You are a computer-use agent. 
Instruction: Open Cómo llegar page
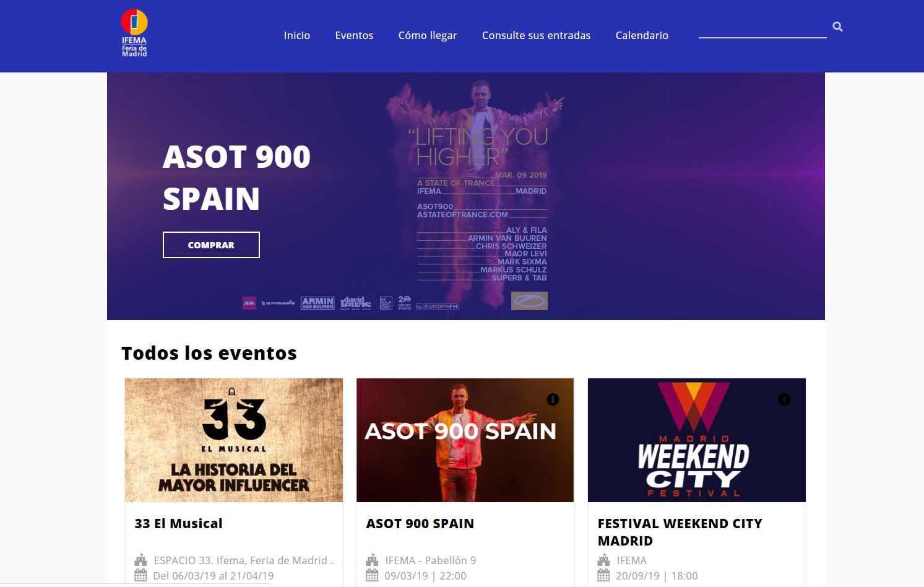[x=428, y=35]
